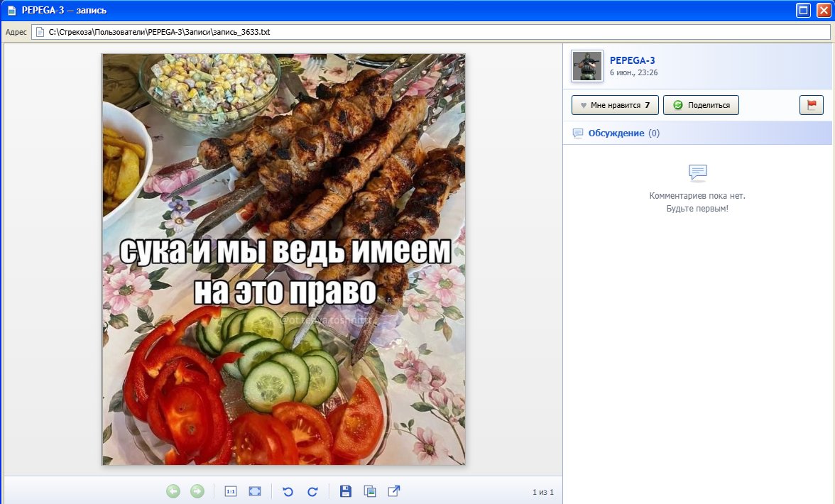Click the post timestamp 6 июн., 23:26
Image resolution: width=835 pixels, height=504 pixels.
pos(633,72)
